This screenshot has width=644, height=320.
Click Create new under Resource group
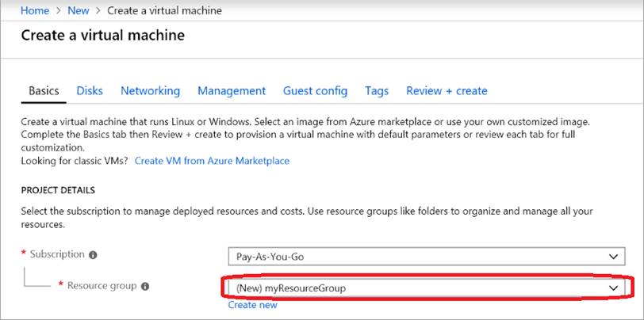coord(252,305)
